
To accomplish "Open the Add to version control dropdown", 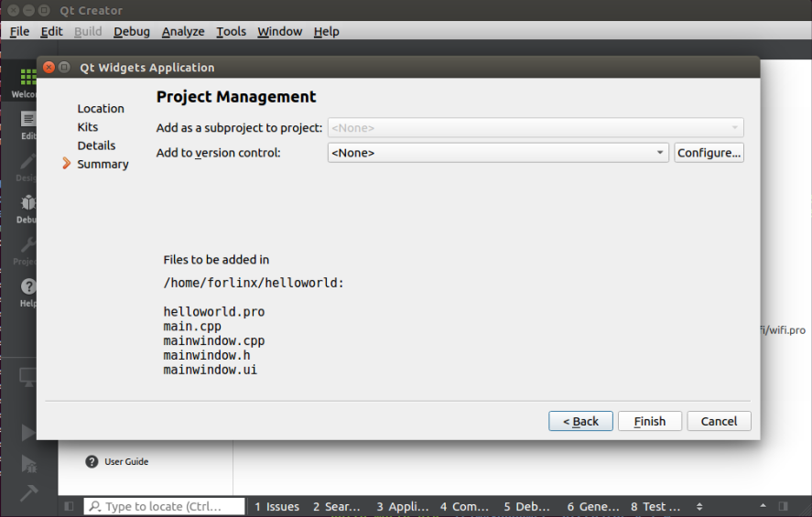I will 498,153.
